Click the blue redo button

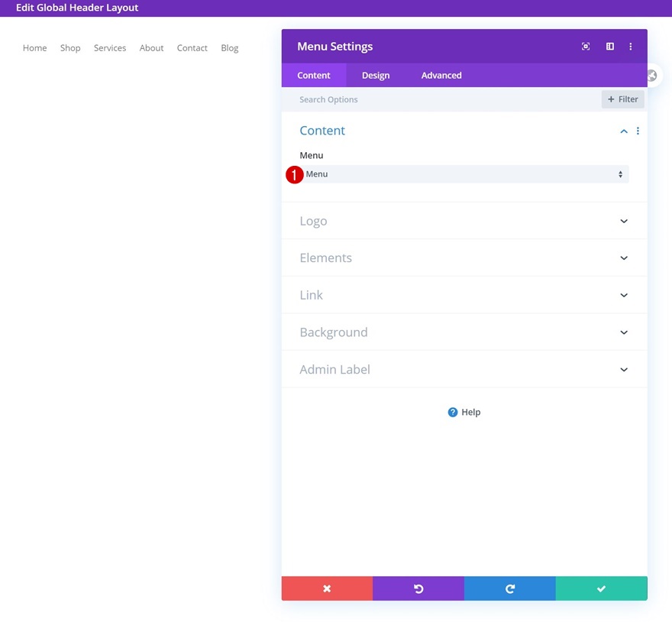click(x=509, y=588)
